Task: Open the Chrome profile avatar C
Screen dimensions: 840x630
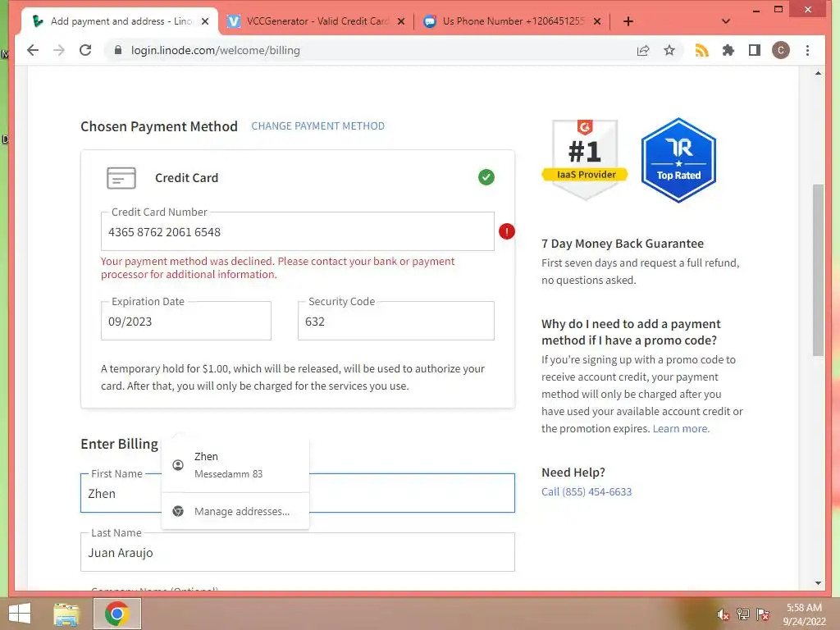Action: click(x=781, y=50)
